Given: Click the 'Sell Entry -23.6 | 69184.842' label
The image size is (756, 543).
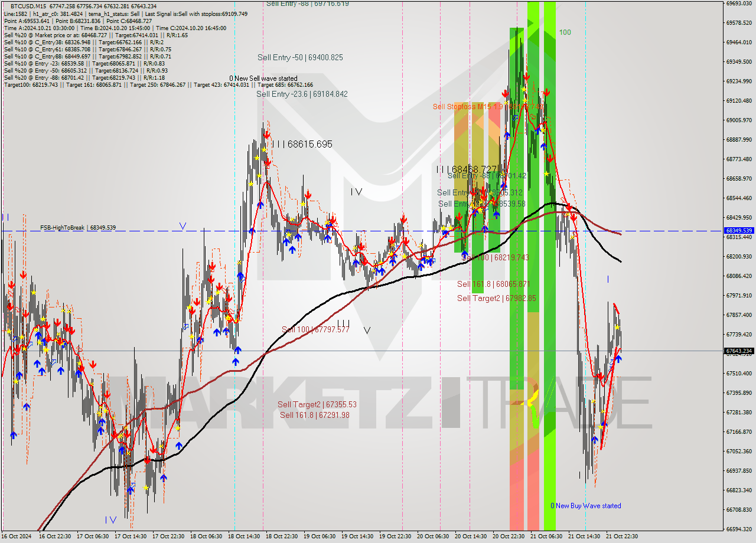Looking at the screenshot, I should tap(302, 94).
